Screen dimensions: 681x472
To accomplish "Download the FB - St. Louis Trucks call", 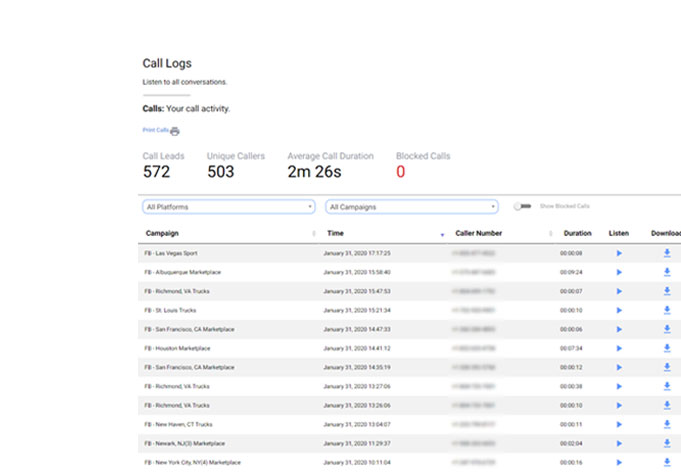I will 667,310.
